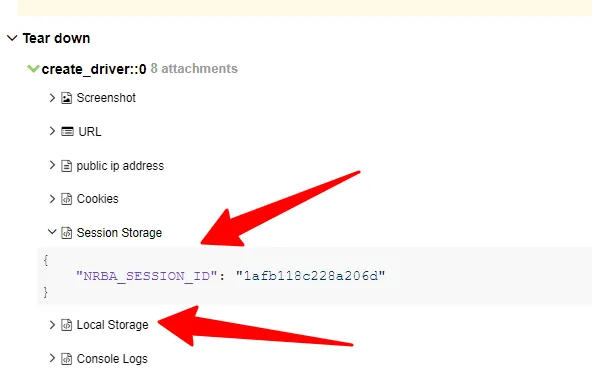Expand the Cookies attachment chevron
This screenshot has height=373, width=592.
[x=52, y=199]
